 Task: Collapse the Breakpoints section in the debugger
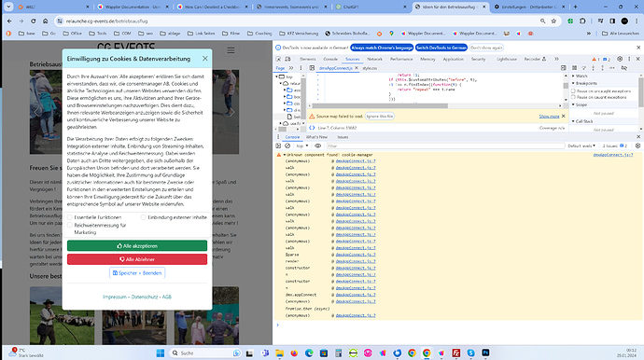[586, 83]
